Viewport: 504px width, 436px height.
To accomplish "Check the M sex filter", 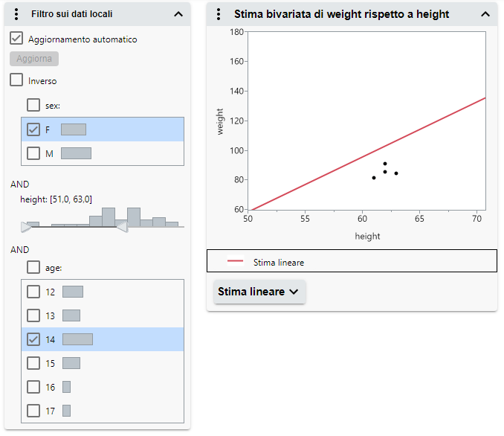I will tap(33, 153).
